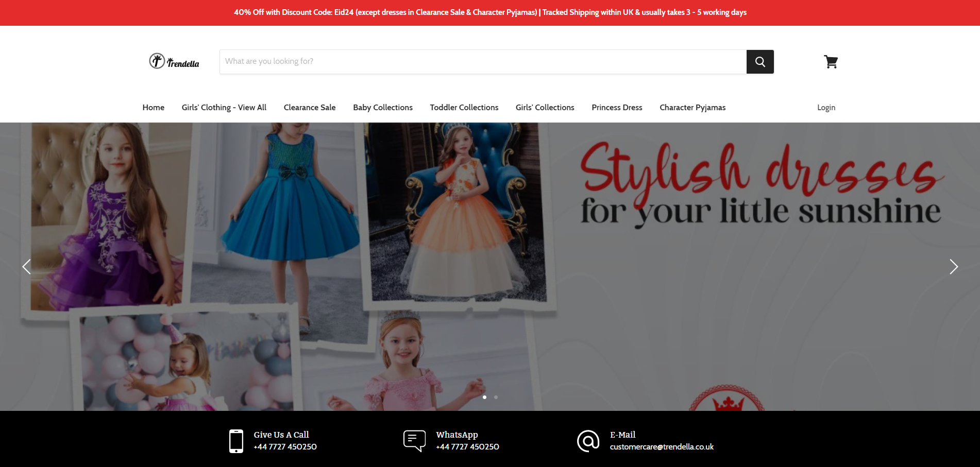Go to previous slide arrow
Screen dimensions: 980x467
27,266
